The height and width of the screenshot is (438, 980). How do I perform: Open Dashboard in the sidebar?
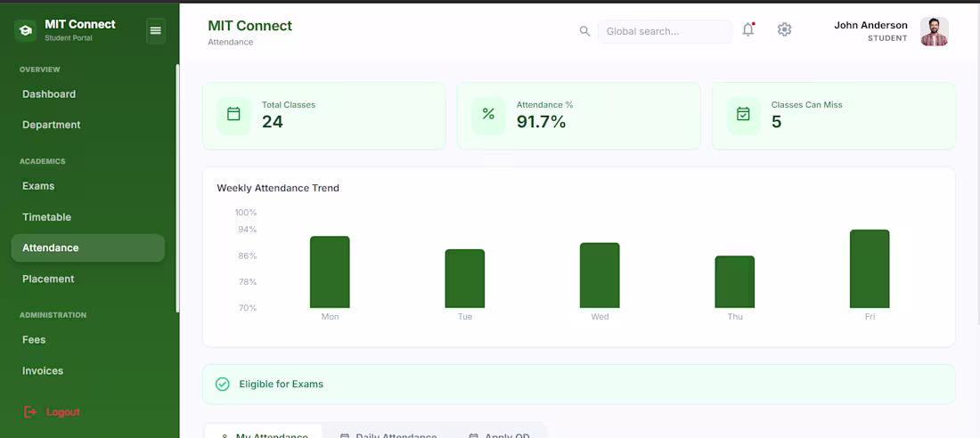point(87,94)
